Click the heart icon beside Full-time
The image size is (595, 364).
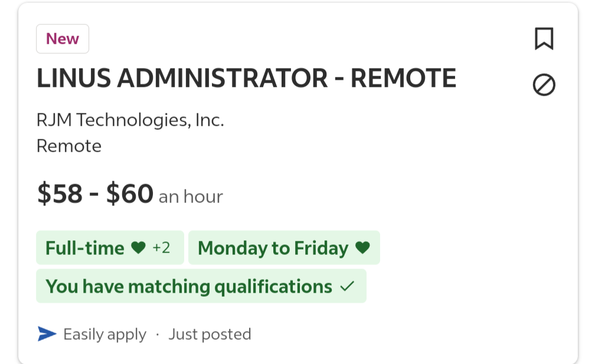pyautogui.click(x=138, y=248)
